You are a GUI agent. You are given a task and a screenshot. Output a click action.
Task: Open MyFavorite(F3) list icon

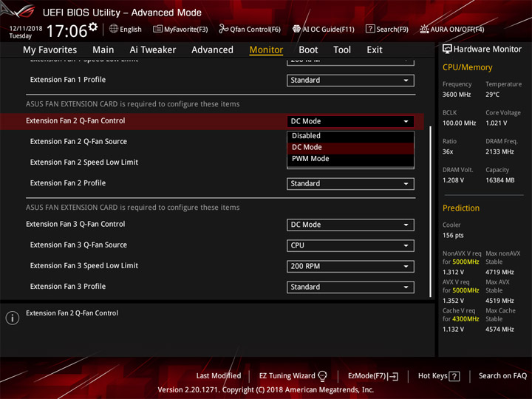click(x=157, y=29)
